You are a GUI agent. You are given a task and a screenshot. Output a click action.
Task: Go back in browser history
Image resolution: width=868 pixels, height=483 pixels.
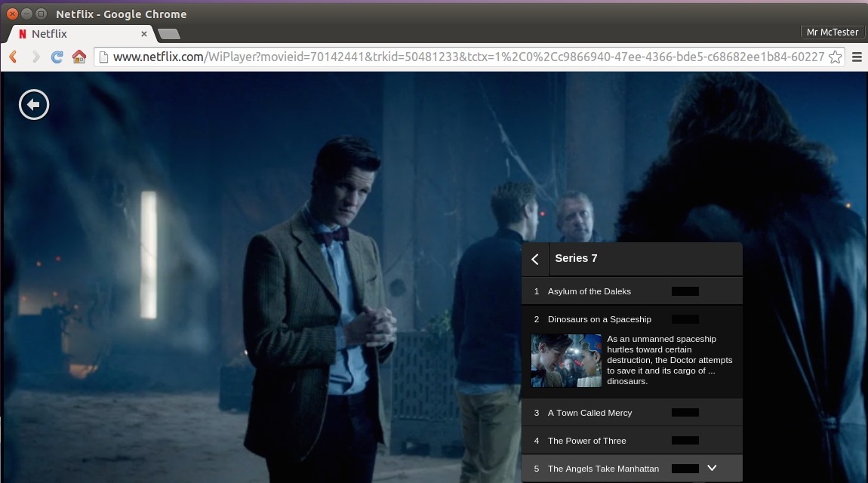[14, 57]
